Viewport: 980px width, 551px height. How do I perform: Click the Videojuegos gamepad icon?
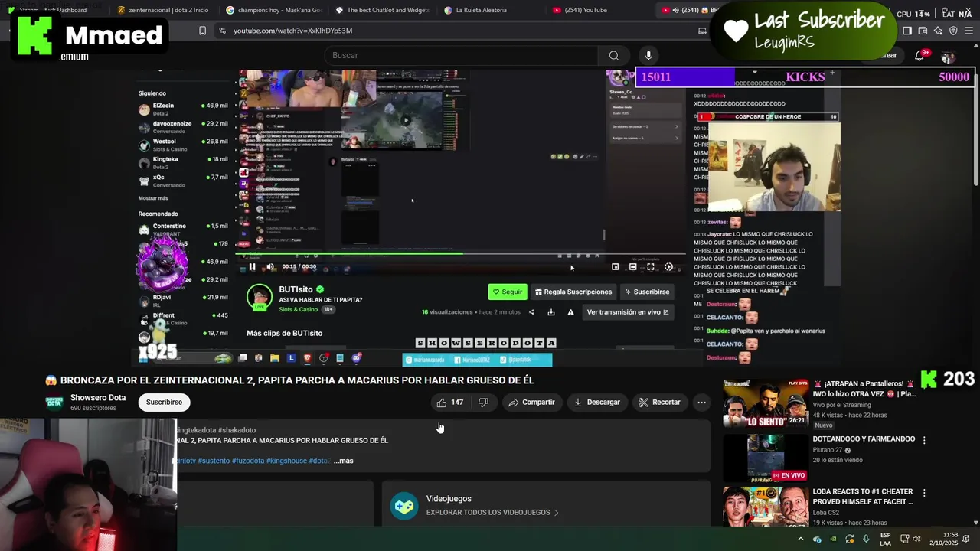(404, 506)
